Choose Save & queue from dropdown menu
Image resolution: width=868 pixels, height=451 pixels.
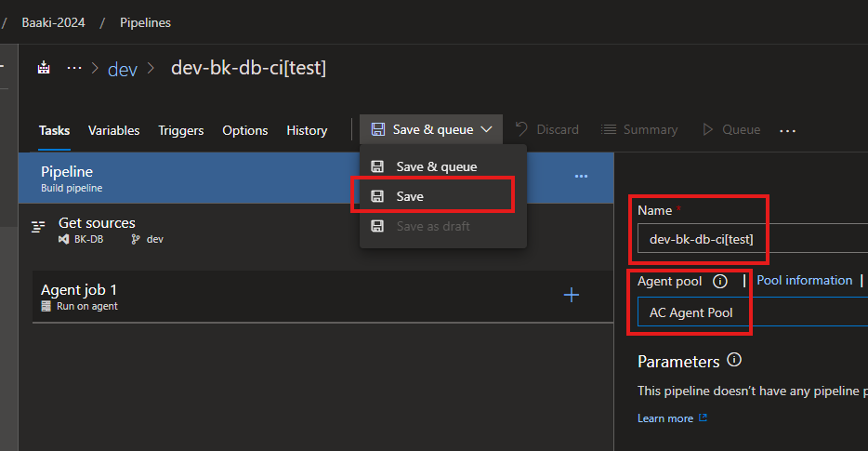point(443,166)
